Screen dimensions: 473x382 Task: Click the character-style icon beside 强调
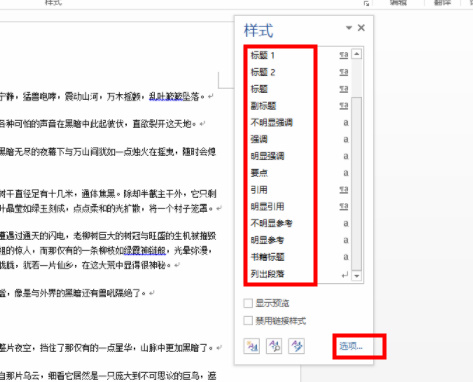(346, 139)
